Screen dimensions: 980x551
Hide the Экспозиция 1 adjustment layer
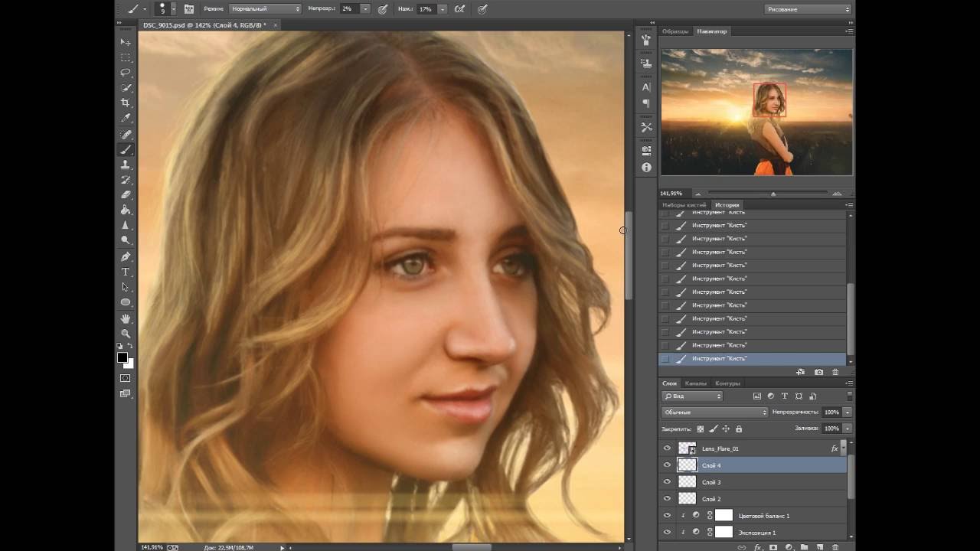click(x=667, y=532)
